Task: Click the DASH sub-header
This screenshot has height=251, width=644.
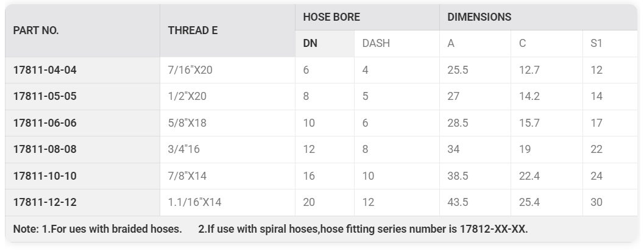Action: (x=397, y=43)
